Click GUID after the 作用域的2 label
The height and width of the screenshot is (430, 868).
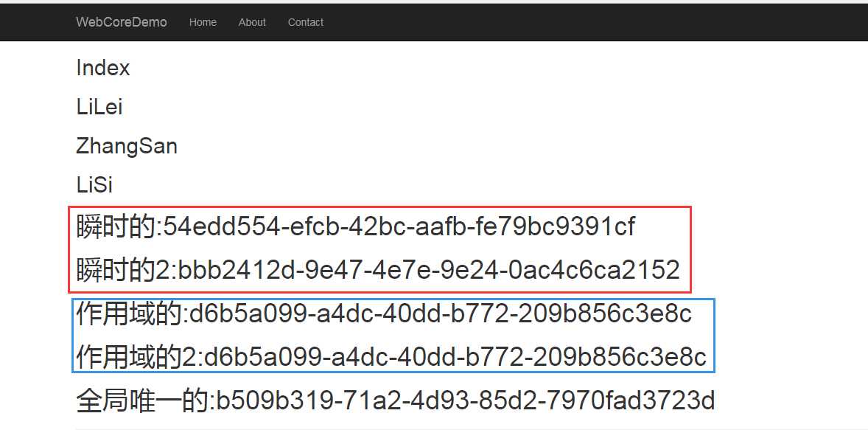[x=455, y=358]
